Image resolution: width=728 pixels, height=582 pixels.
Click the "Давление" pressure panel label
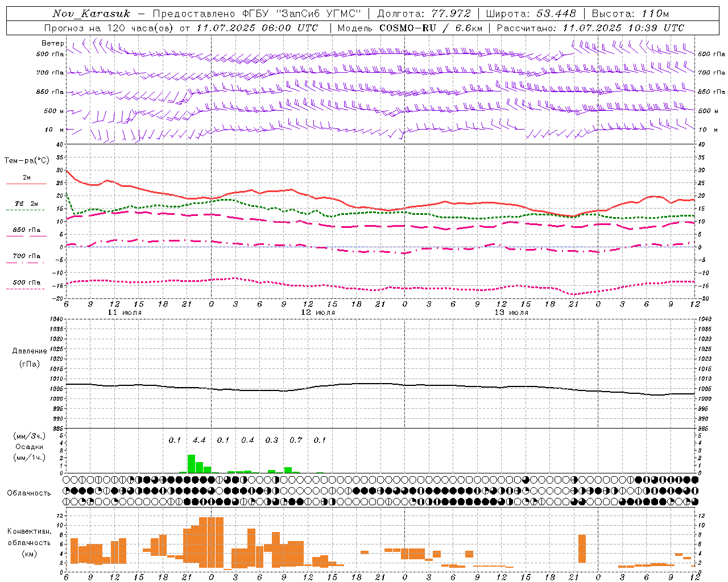click(x=30, y=351)
